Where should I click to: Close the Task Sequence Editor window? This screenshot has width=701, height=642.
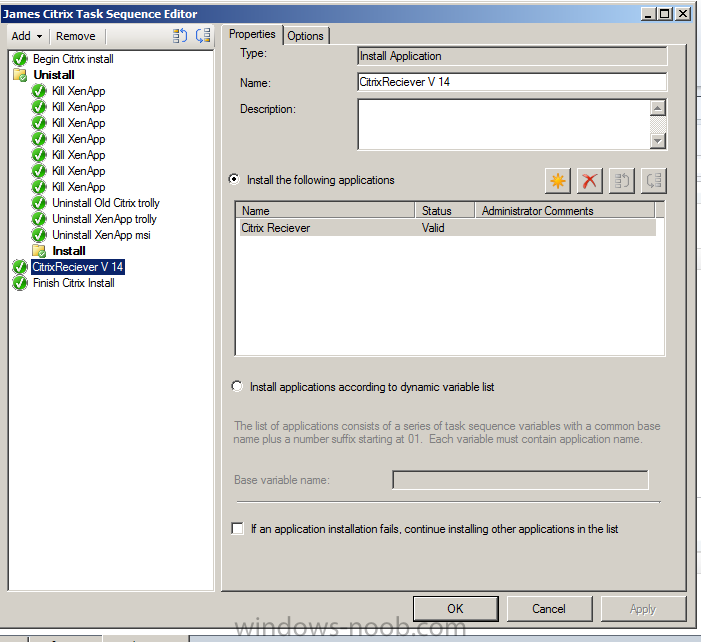683,14
